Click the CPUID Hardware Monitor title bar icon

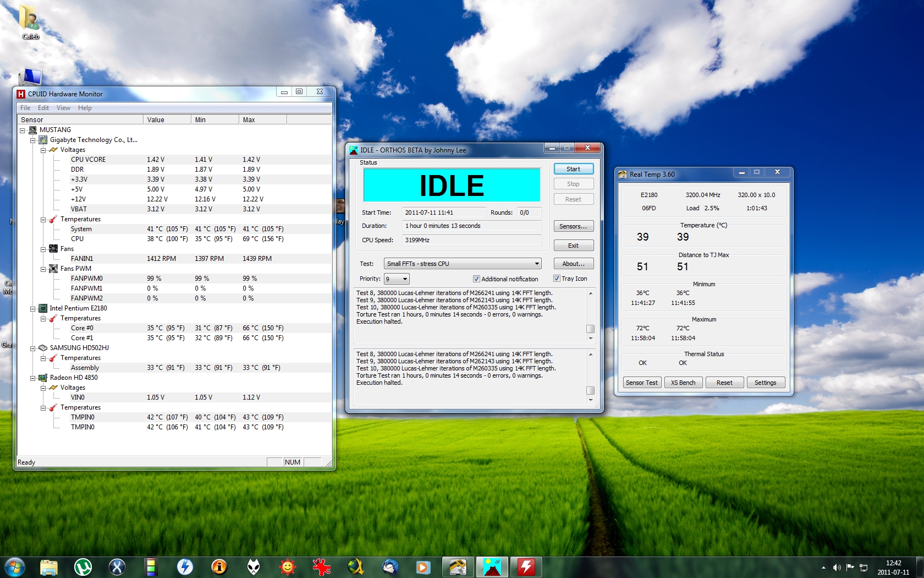(21, 94)
